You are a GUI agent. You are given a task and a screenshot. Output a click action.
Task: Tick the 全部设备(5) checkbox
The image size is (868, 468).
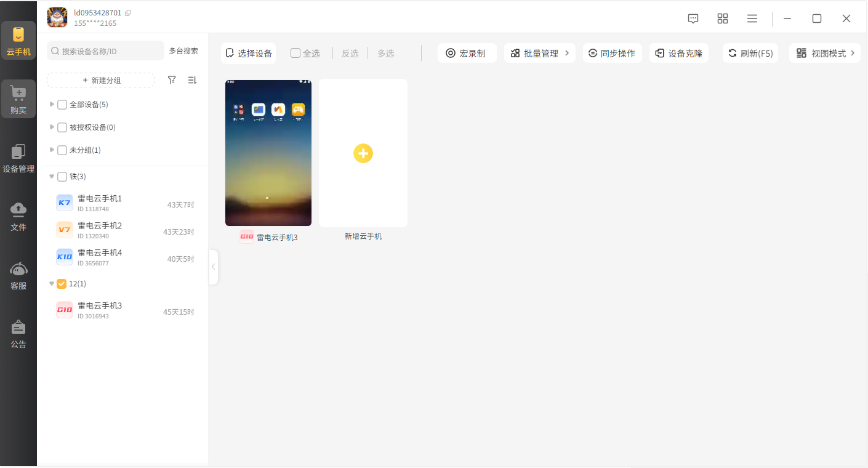(62, 105)
